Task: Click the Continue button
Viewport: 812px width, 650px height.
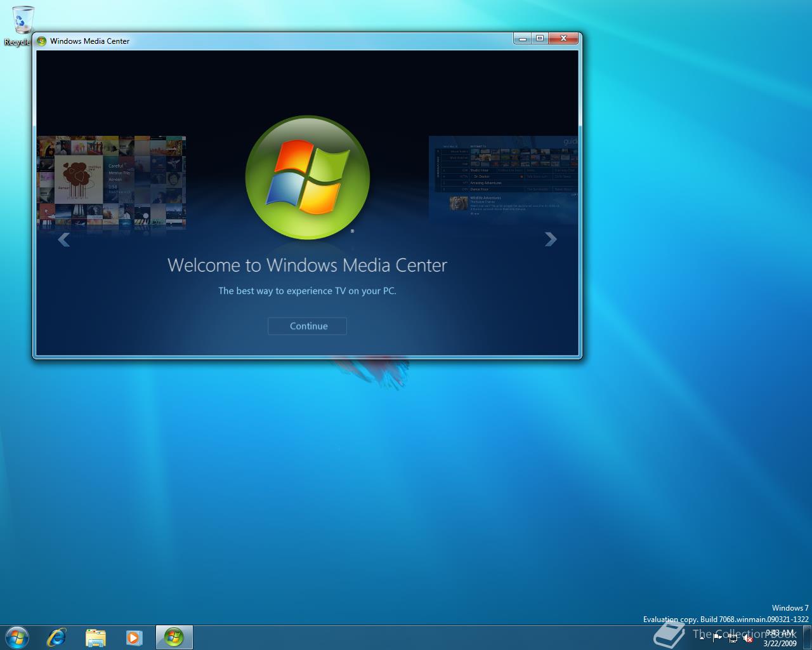Action: pos(307,326)
